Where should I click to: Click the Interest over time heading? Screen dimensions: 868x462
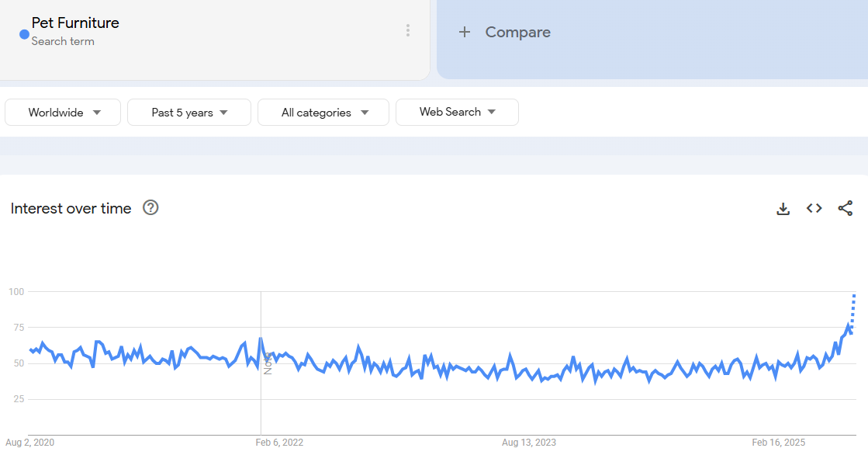71,208
